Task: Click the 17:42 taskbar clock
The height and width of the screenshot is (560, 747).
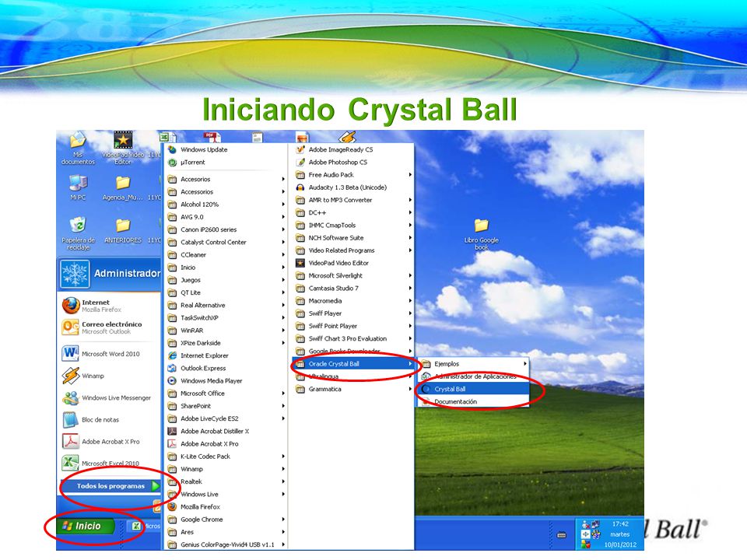Action: click(x=620, y=523)
